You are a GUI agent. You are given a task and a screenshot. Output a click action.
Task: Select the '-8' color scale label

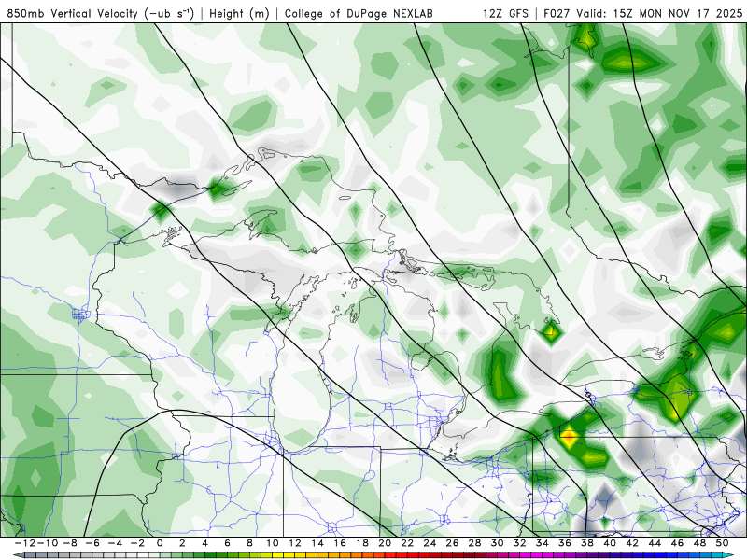(x=69, y=543)
